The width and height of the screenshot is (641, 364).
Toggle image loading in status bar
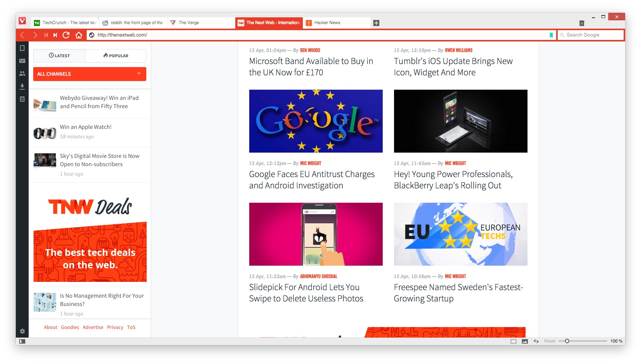pos(525,341)
